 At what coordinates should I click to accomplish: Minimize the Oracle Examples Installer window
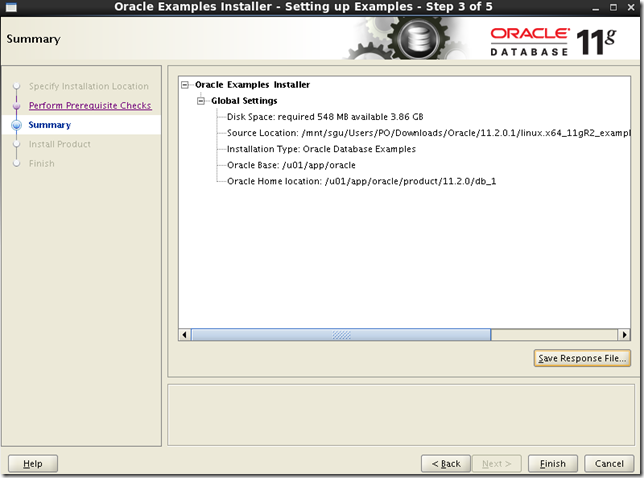click(x=596, y=7)
